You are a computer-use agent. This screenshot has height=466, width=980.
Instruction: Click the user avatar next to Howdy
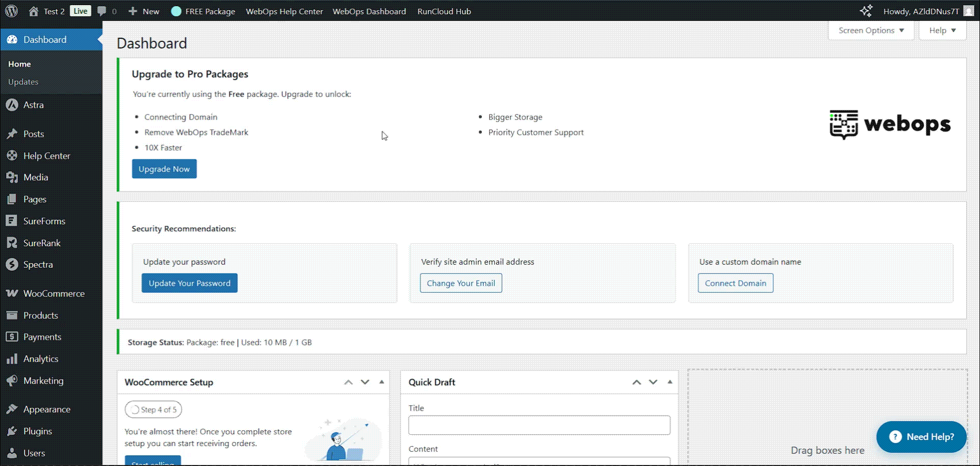[x=968, y=11]
